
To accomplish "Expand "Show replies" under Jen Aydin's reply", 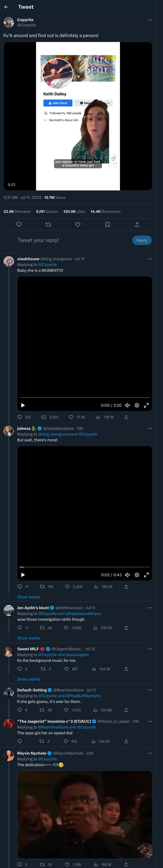I will [29, 638].
